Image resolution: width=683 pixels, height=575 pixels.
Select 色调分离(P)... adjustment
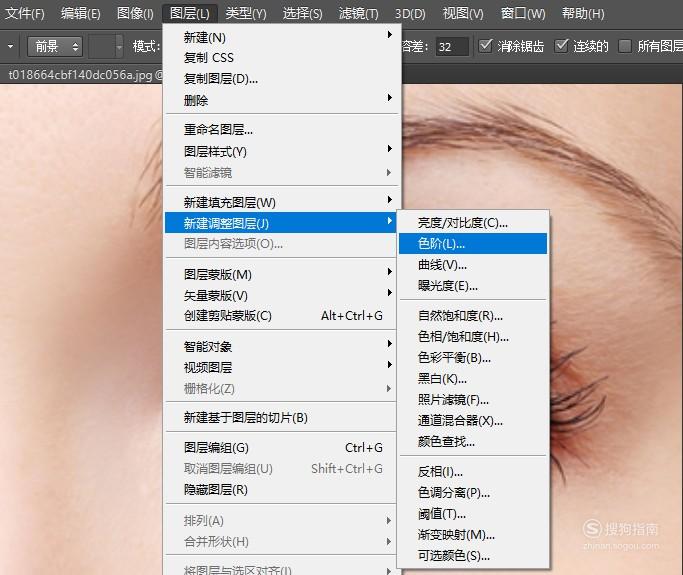473,493
